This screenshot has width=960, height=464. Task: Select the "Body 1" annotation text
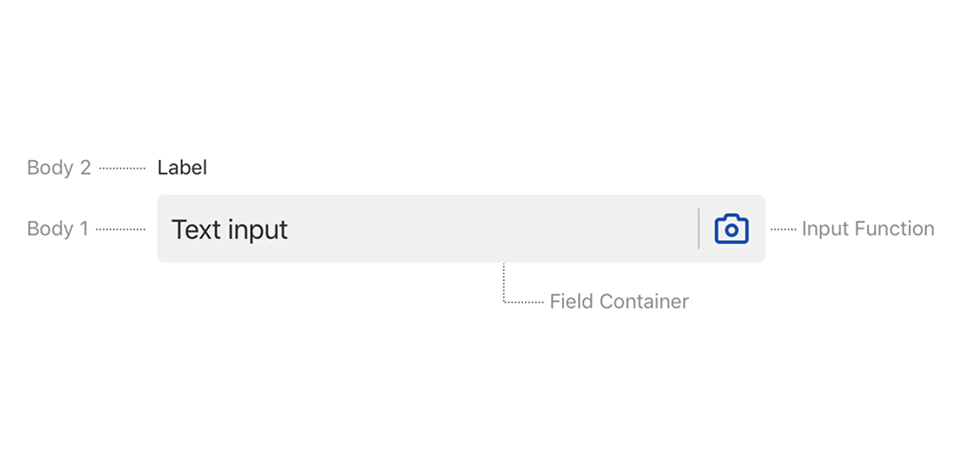pyautogui.click(x=58, y=229)
